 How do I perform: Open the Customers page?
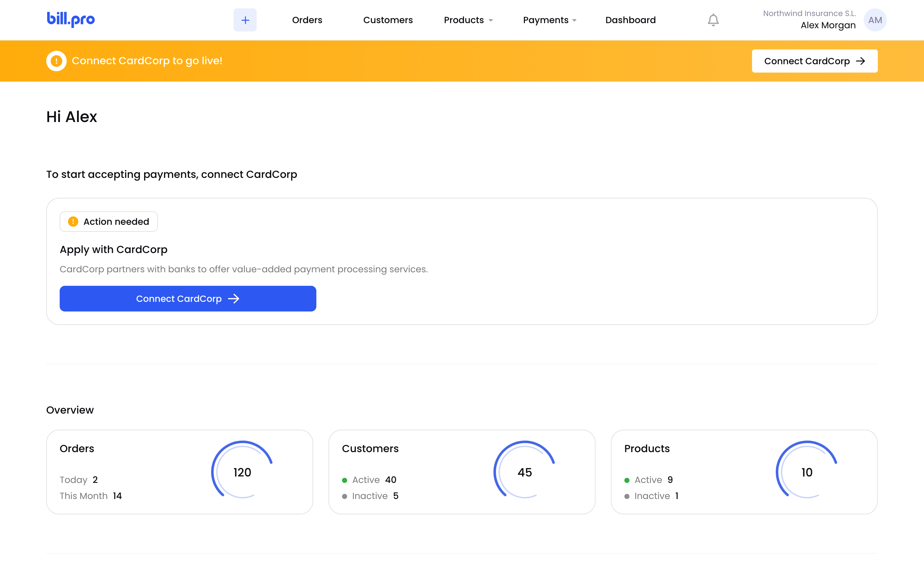388,20
